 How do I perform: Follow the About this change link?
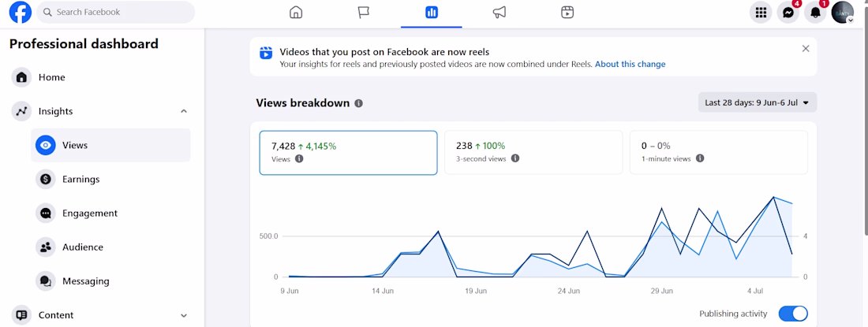tap(630, 64)
